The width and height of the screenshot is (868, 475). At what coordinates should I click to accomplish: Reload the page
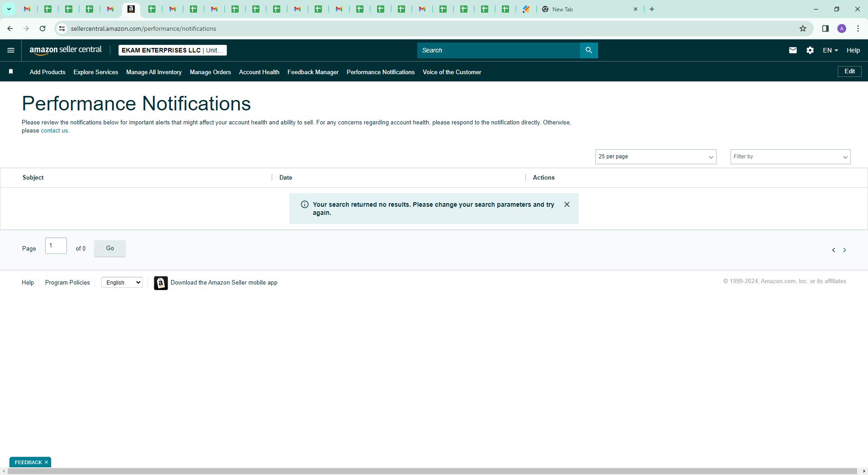coord(42,28)
